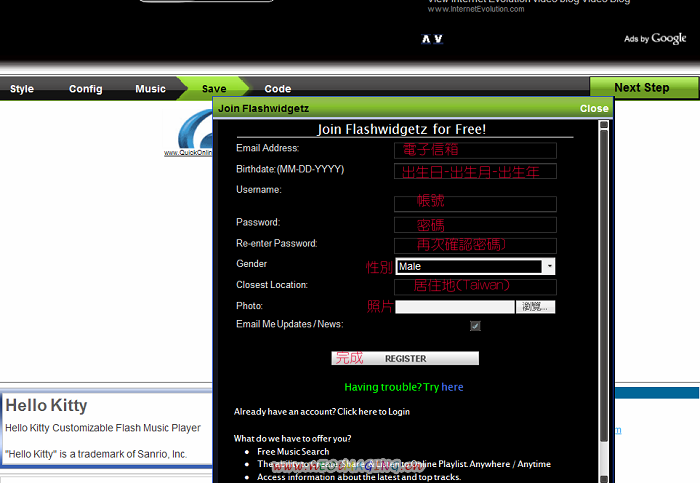Click the REGISTER button
The width and height of the screenshot is (700, 483).
(x=405, y=358)
